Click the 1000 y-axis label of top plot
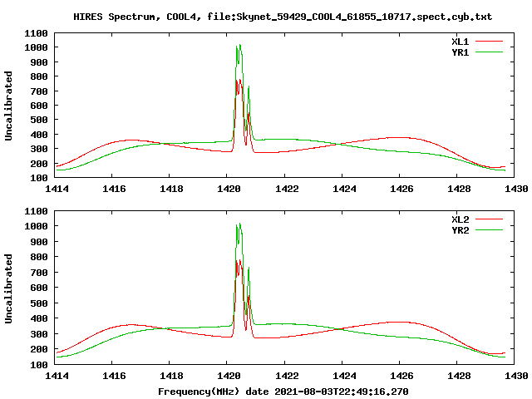Viewport: 532px width, 399px height. point(36,47)
